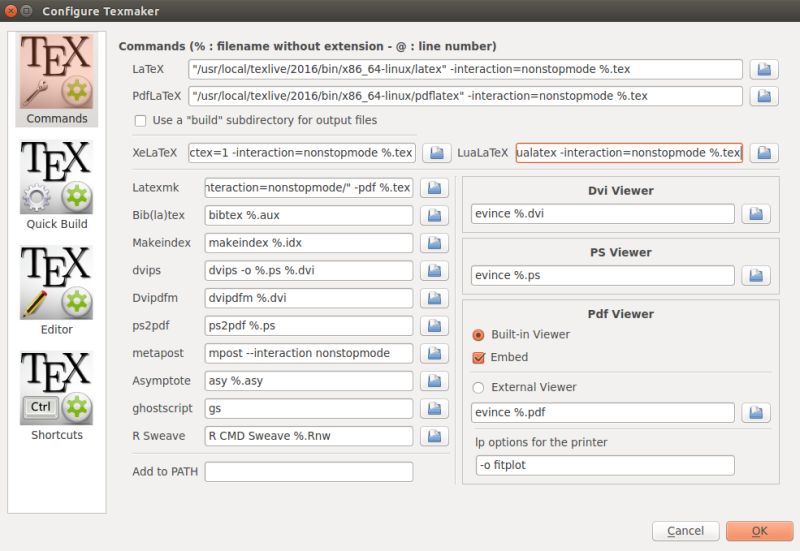Focus the dvips command field
Viewport: 800px width, 551px height.
309,270
